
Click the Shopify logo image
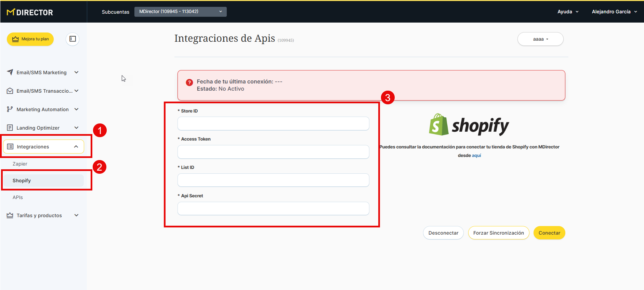coord(469,125)
